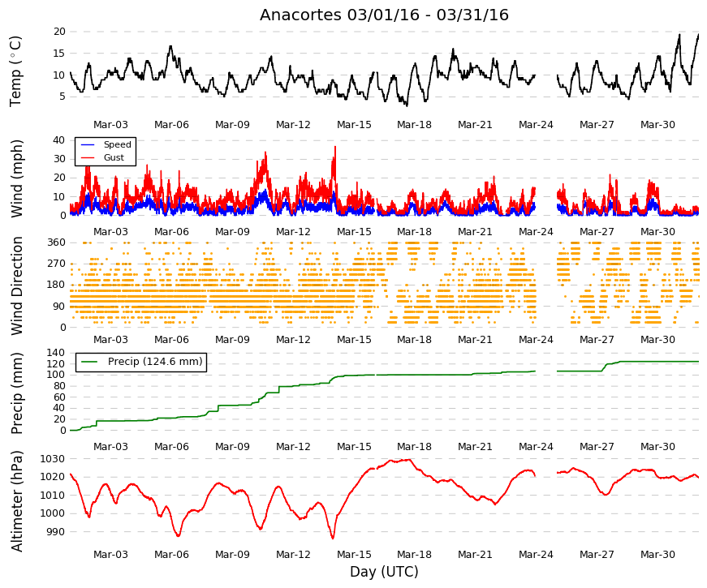The height and width of the screenshot is (588, 707).
Task: Click the 140 value on precipitation axis
Action: pyautogui.click(x=56, y=353)
